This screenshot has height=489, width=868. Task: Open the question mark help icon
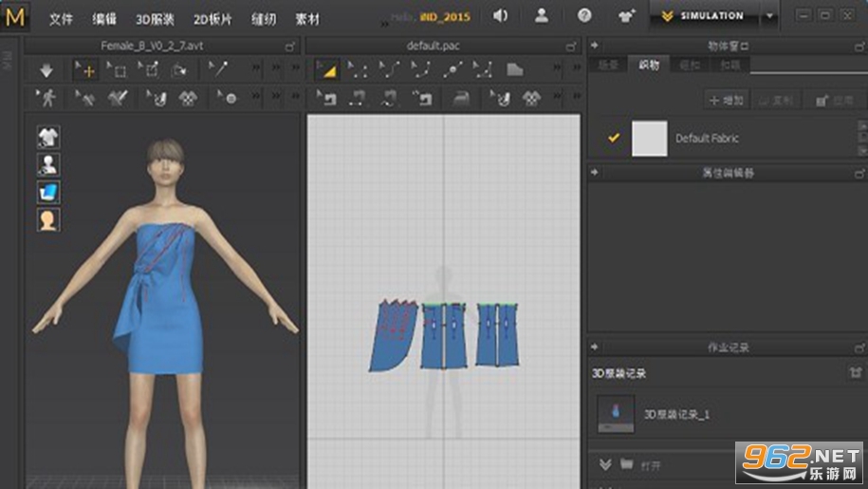(x=584, y=15)
